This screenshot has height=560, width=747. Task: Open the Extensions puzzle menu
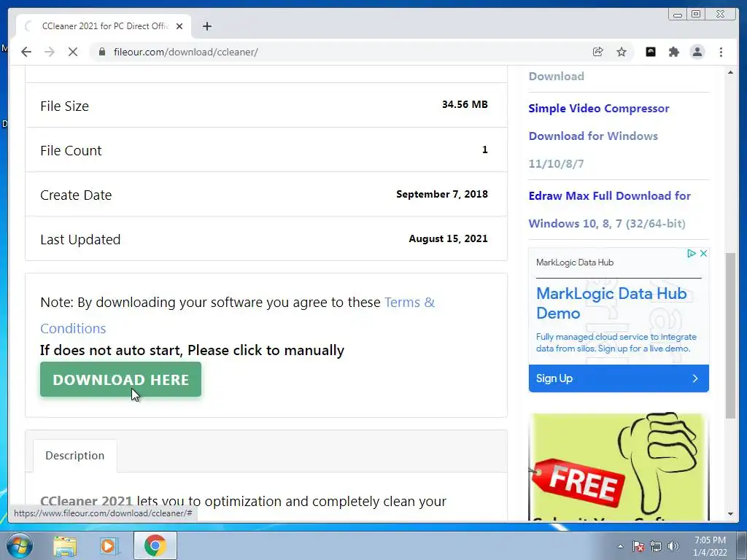pos(673,52)
